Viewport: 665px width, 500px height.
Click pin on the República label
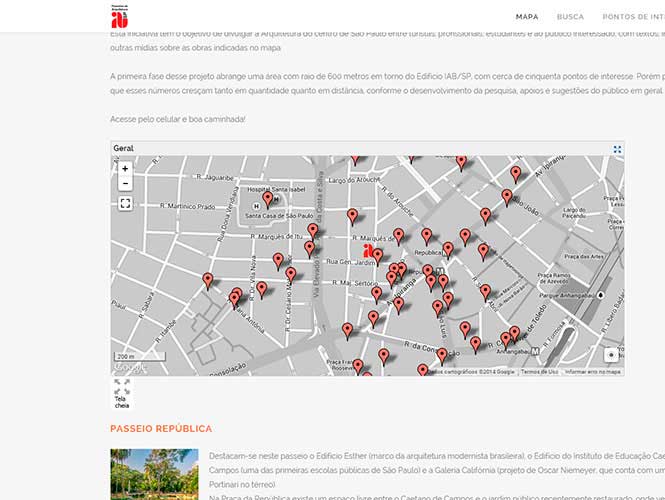pyautogui.click(x=448, y=250)
